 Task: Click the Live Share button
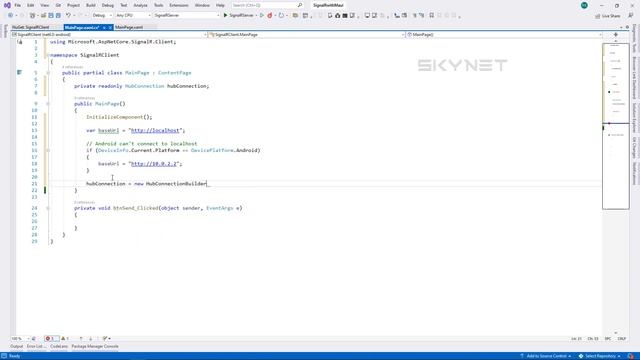click(607, 16)
